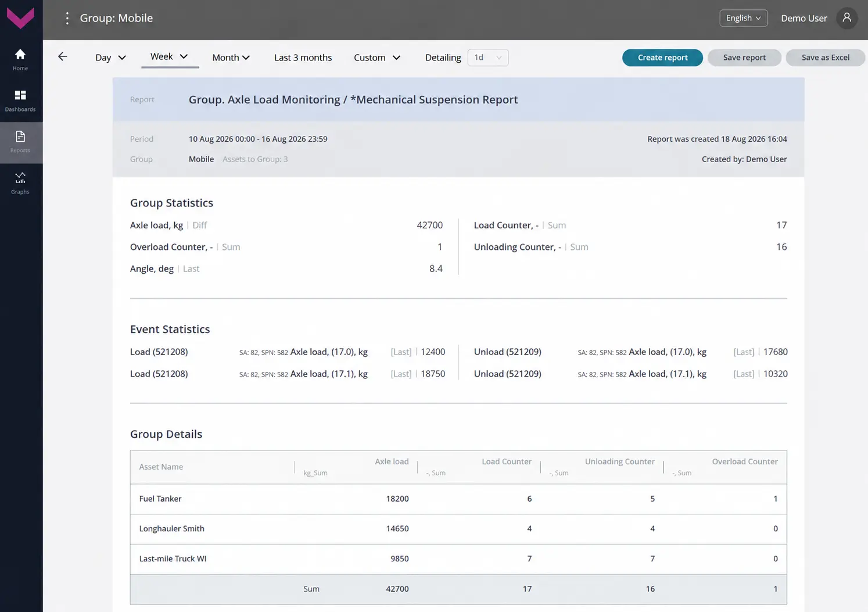Open the Demo User avatar icon
Viewport: 868px width, 612px height.
(847, 18)
